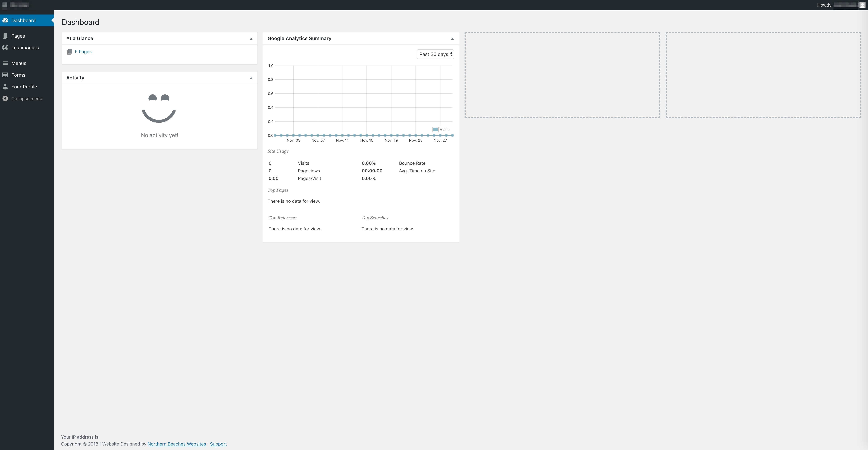Screen dimensions: 868x450
Task: Click the Menus hamburger icon
Action: click(5, 63)
